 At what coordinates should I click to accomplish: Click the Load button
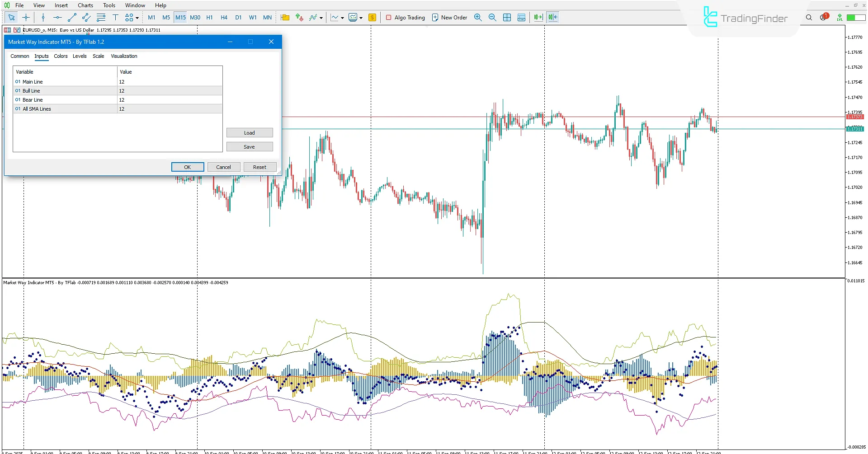[250, 132]
